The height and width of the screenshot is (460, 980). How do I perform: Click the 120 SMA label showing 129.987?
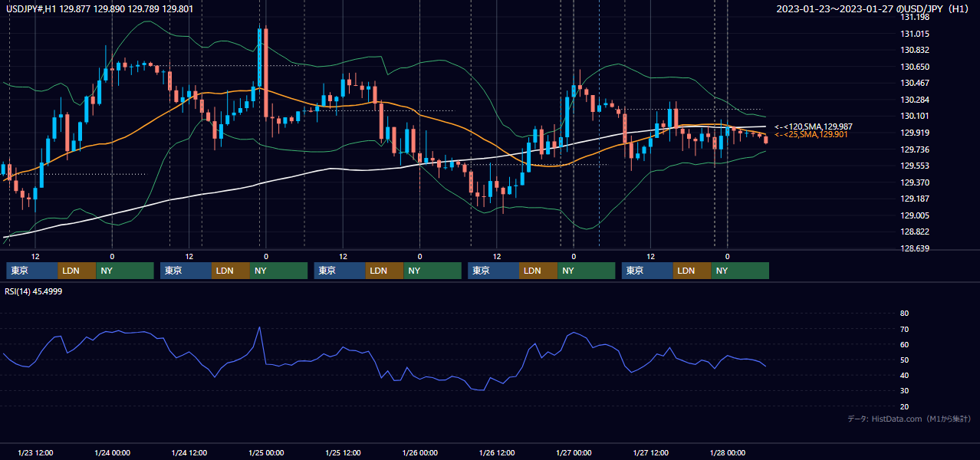pos(813,127)
